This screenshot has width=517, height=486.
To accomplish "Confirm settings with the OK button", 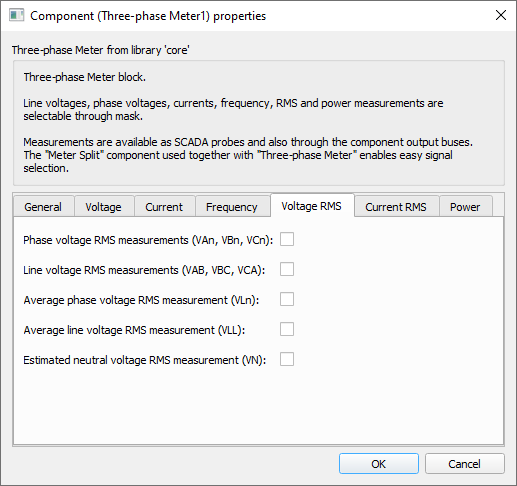I will [x=379, y=463].
